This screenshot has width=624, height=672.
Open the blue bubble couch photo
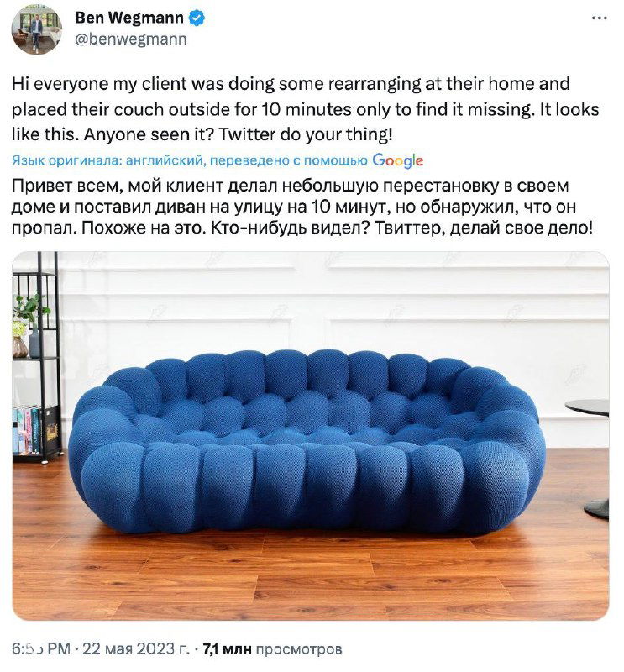[x=310, y=436]
